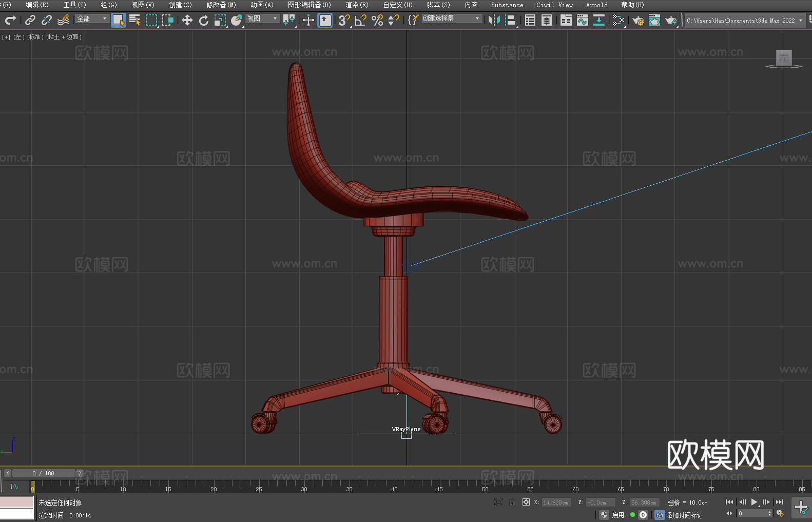Toggle keyboard shortcut override button
The width and height of the screenshot is (812, 522).
(325, 20)
